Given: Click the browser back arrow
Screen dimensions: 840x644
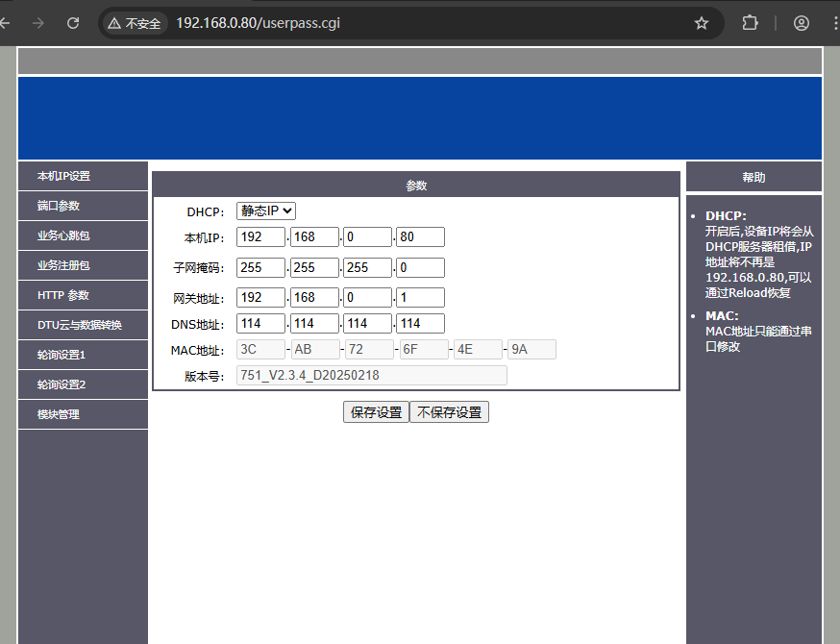Looking at the screenshot, I should coord(4,23).
